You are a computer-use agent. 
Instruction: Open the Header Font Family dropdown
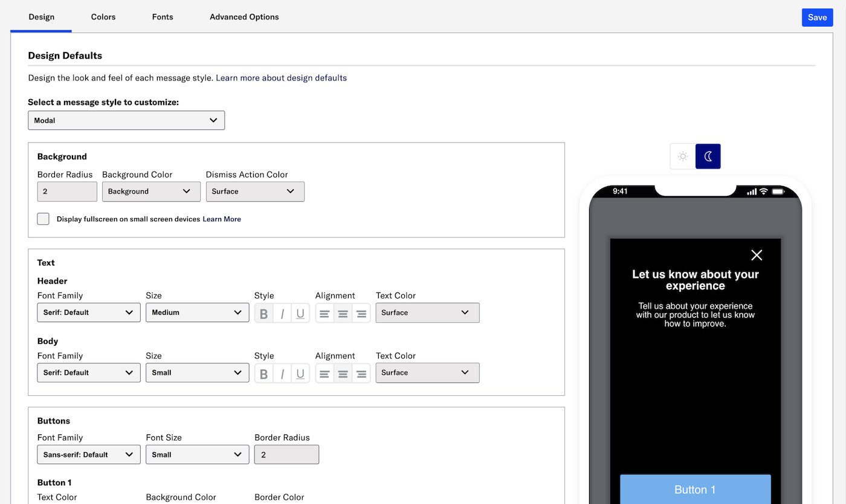tap(89, 312)
